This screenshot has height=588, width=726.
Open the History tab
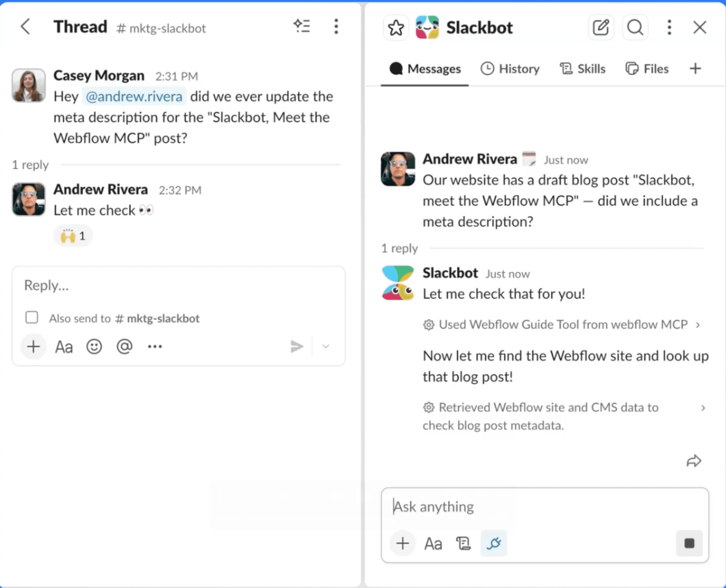coord(510,69)
